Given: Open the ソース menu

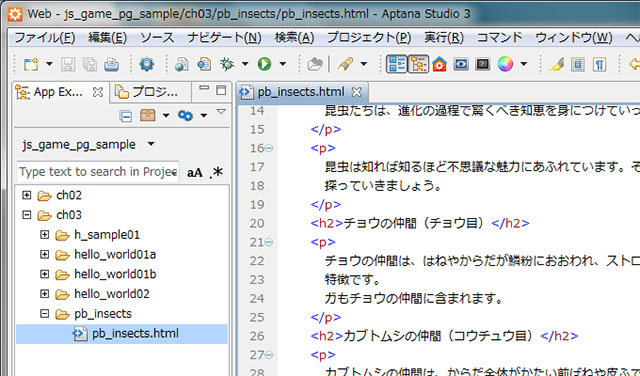Looking at the screenshot, I should (157, 38).
